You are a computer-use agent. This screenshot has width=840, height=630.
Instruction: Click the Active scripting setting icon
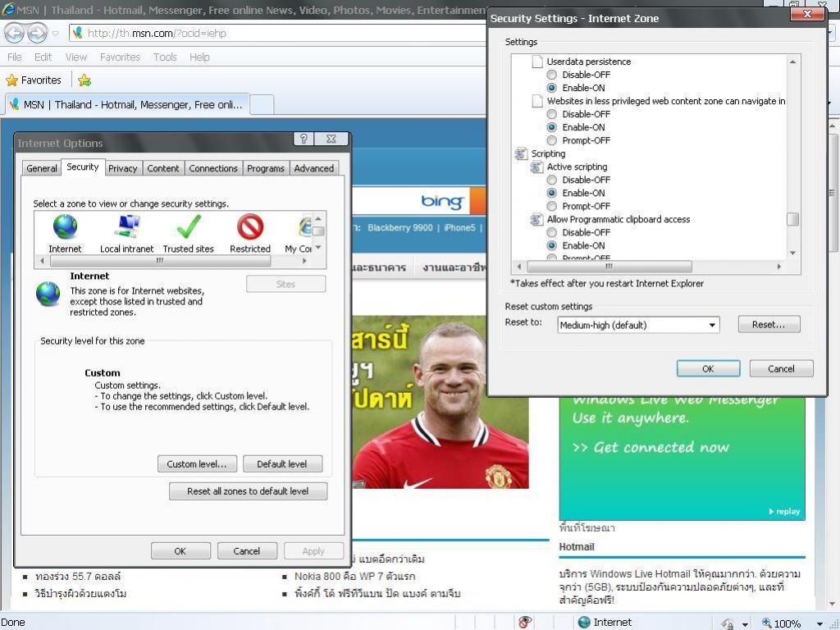tap(536, 167)
